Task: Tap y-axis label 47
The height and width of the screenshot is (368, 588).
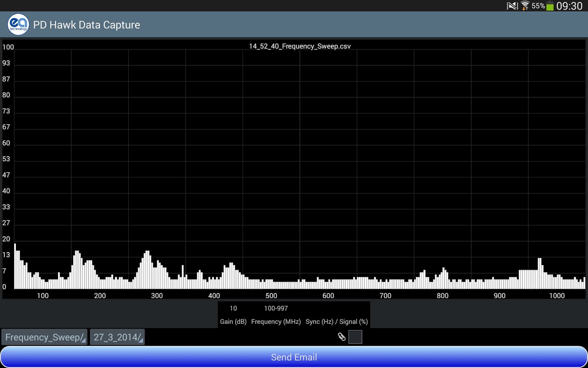Action: click(6, 175)
